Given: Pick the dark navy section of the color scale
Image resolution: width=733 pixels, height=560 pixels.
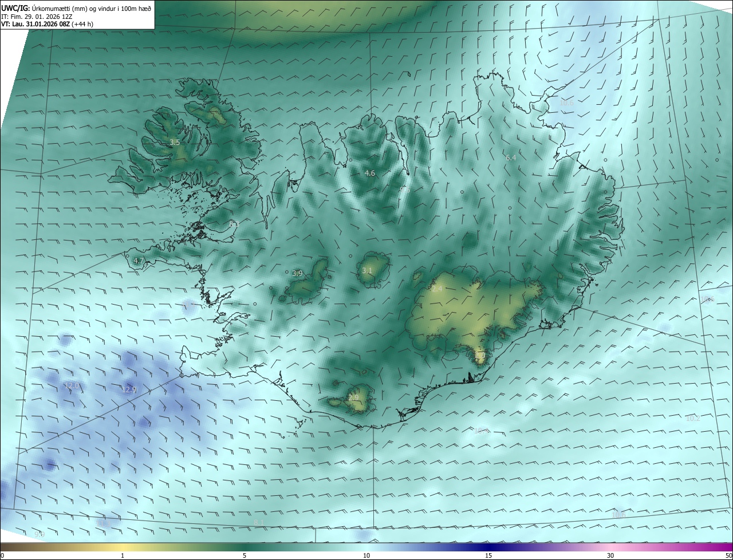Looking at the screenshot, I should tap(488, 547).
